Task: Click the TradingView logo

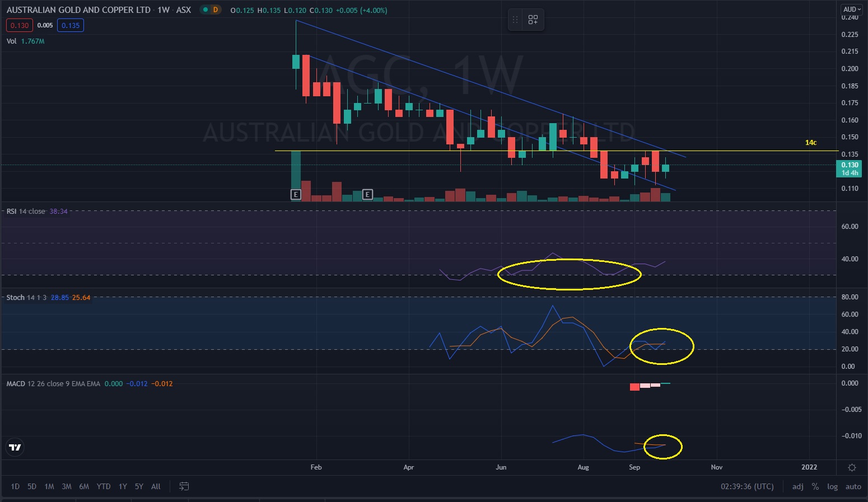Action: pyautogui.click(x=15, y=447)
